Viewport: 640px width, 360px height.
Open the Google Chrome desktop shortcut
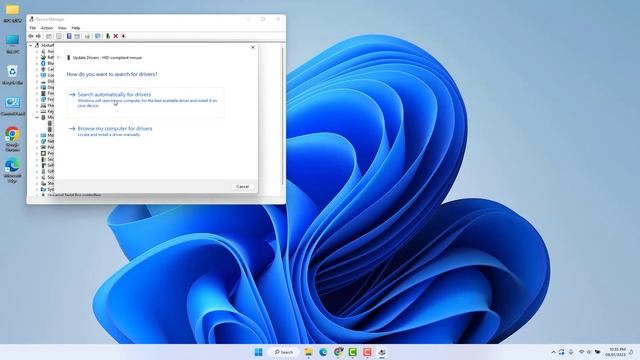12,139
